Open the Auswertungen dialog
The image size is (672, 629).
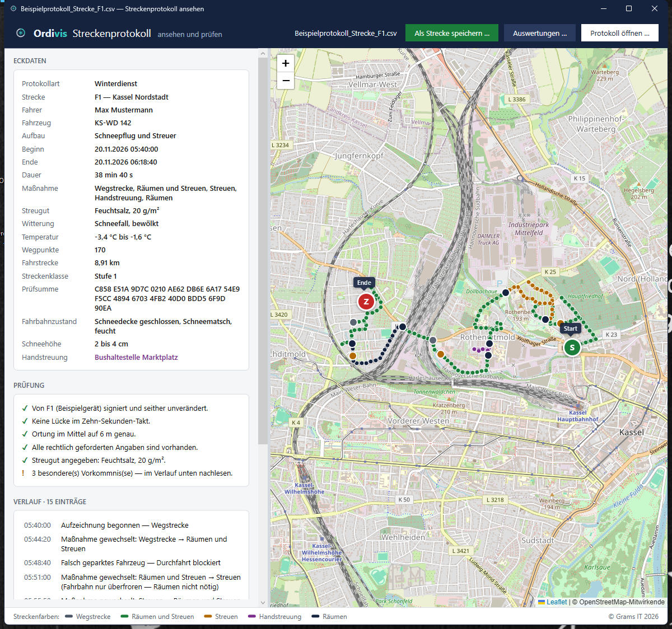click(x=540, y=33)
